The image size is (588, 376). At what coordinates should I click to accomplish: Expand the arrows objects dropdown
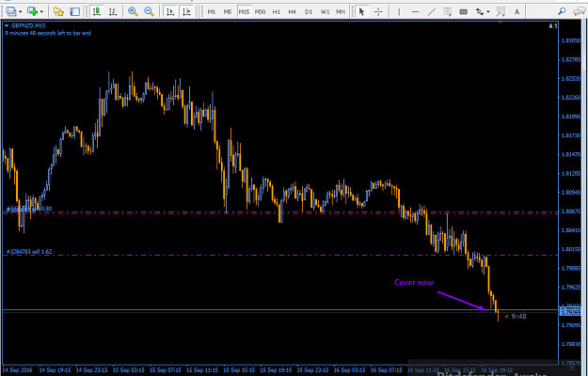488,12
